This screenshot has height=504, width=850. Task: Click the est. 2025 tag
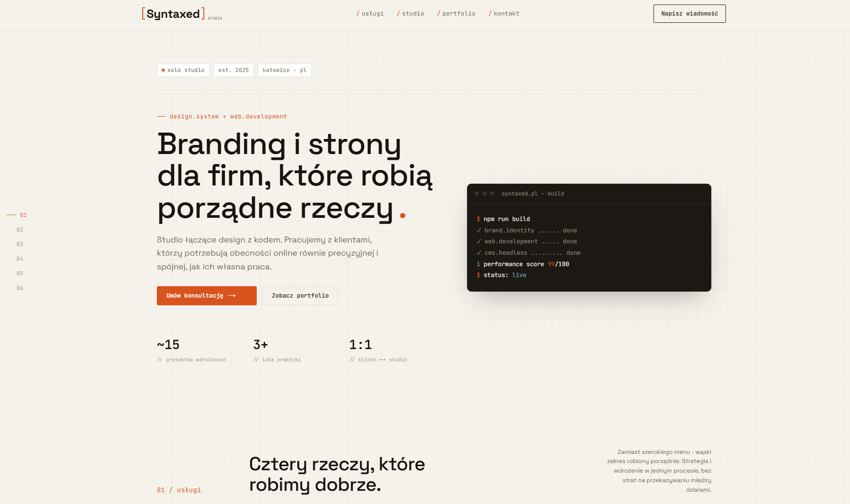click(233, 70)
